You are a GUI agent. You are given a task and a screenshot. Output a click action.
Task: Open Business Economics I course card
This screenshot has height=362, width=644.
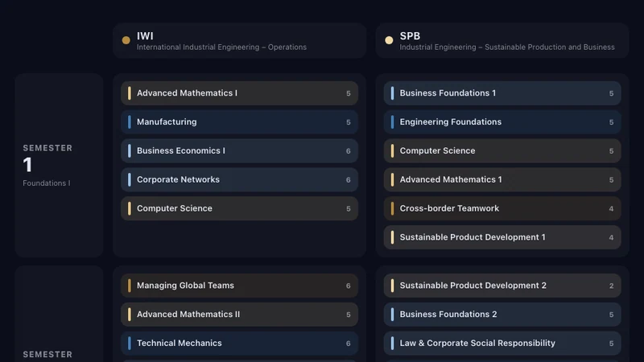click(239, 150)
